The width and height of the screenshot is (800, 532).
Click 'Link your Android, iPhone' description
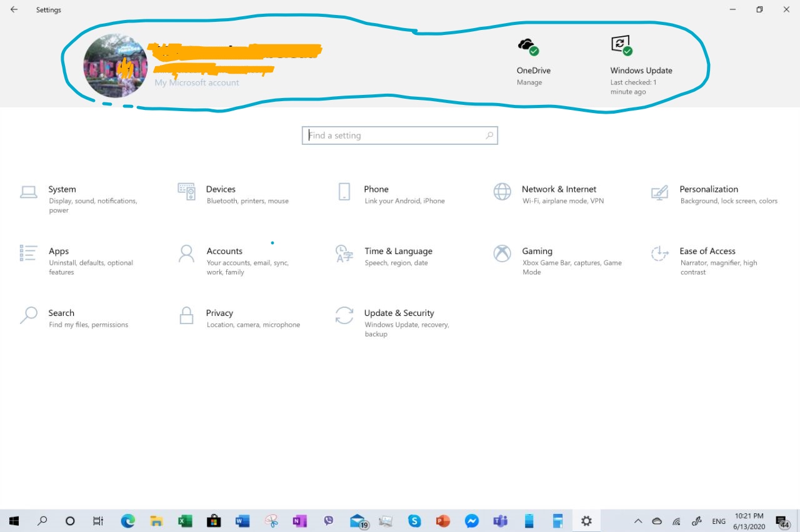pos(405,201)
